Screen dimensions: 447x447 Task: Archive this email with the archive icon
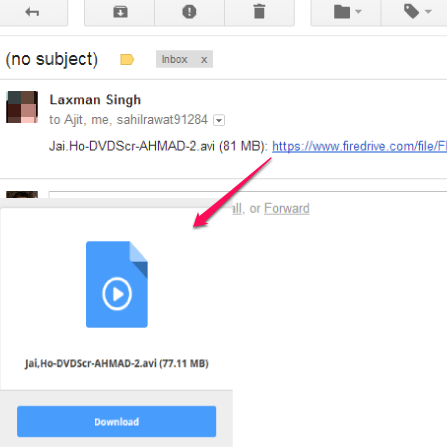click(120, 12)
